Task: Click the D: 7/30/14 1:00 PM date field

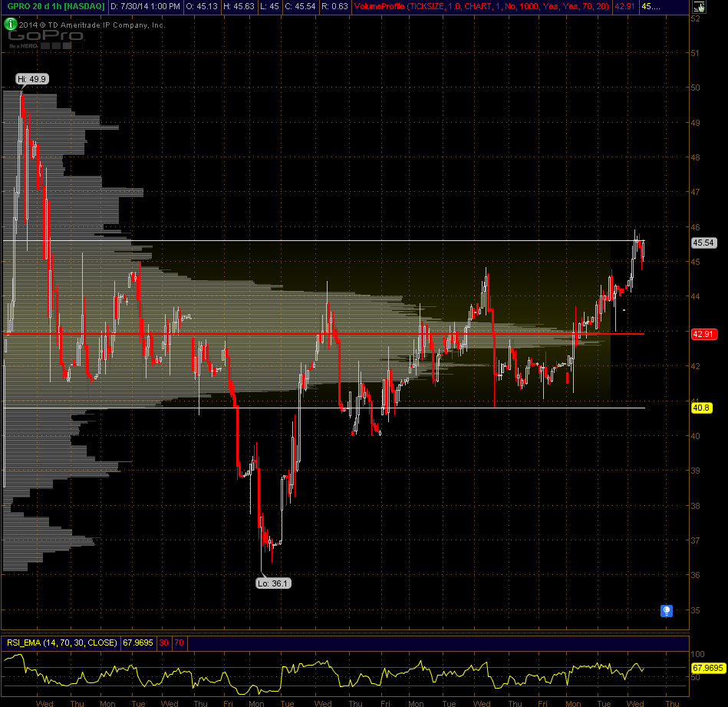Action: click(145, 6)
